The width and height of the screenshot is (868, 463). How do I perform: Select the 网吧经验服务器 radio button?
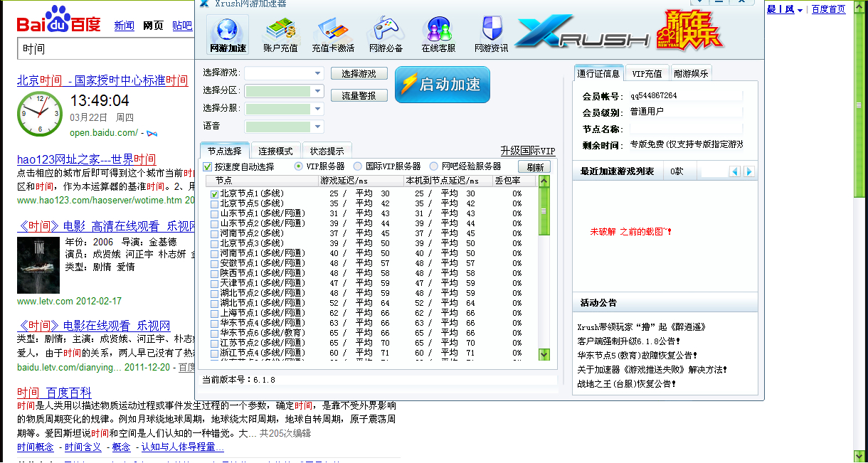(x=434, y=166)
